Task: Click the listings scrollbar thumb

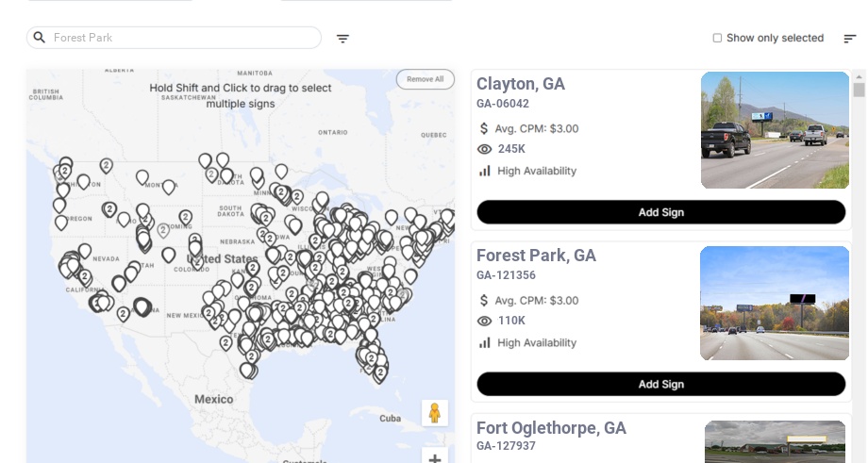Action: [x=859, y=90]
